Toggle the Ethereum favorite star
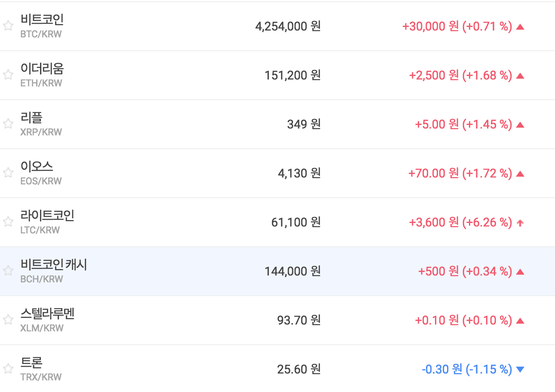This screenshot has width=555, height=392. [x=8, y=75]
